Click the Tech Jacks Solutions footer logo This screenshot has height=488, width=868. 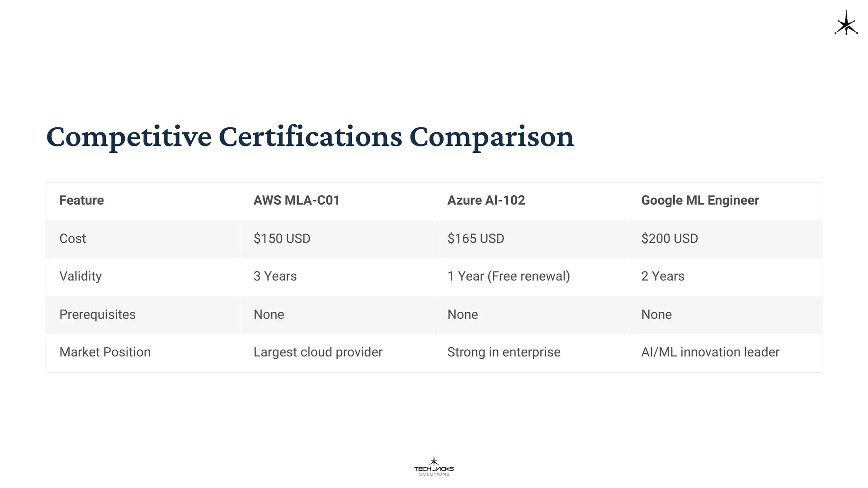434,466
